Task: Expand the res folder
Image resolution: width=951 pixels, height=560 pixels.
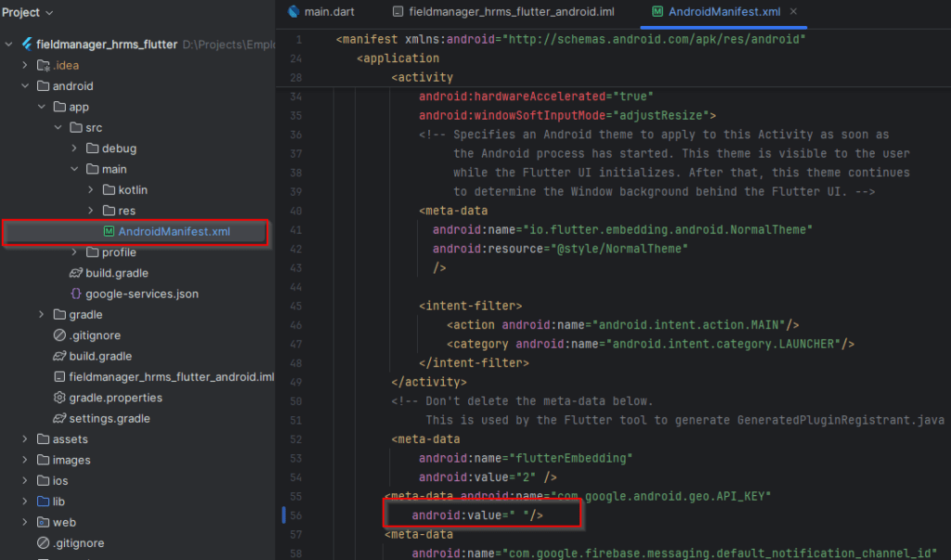Action: pyautogui.click(x=90, y=211)
